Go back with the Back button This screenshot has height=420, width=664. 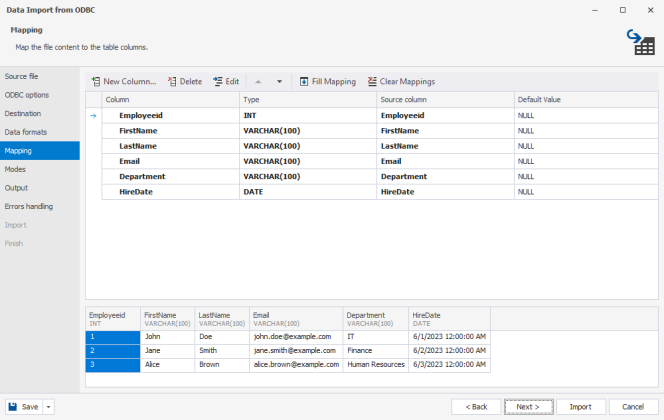pyautogui.click(x=476, y=407)
